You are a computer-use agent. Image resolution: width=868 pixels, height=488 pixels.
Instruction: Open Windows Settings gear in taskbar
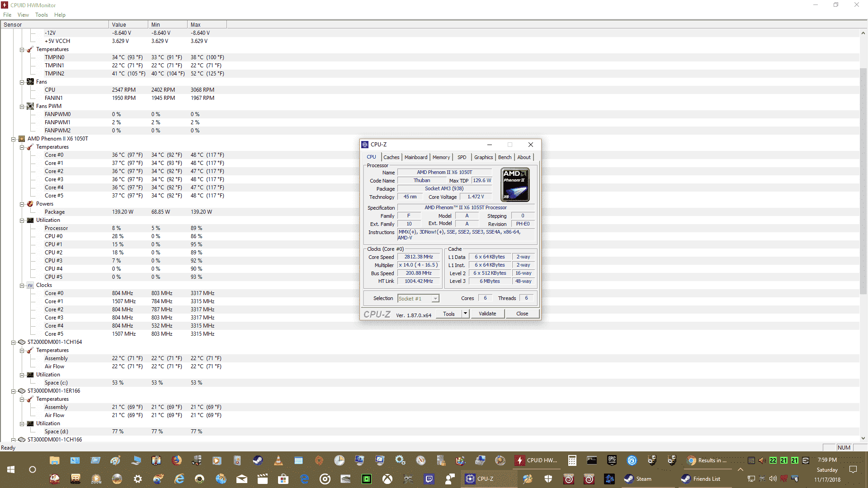click(x=138, y=479)
